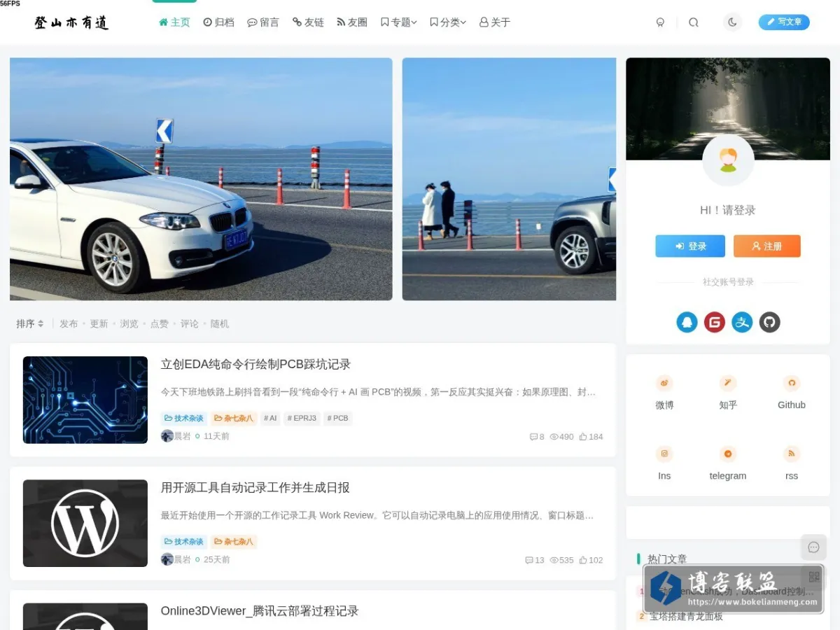Click author name 晨岩 on daily-report post
This screenshot has width=840, height=630.
pos(182,560)
